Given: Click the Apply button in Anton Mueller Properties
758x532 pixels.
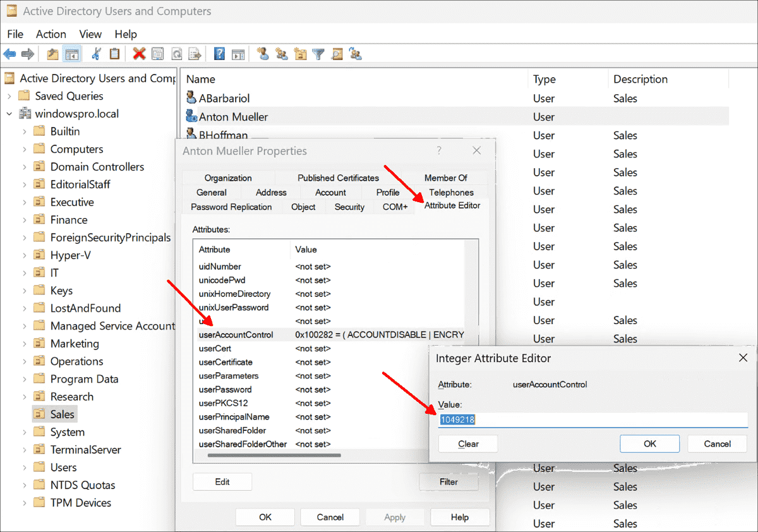Looking at the screenshot, I should pyautogui.click(x=395, y=517).
